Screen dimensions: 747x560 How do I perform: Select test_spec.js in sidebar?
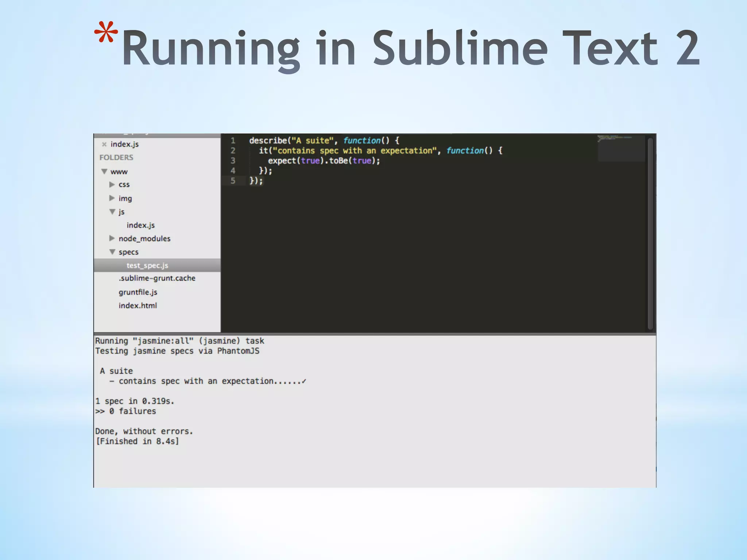(x=147, y=265)
